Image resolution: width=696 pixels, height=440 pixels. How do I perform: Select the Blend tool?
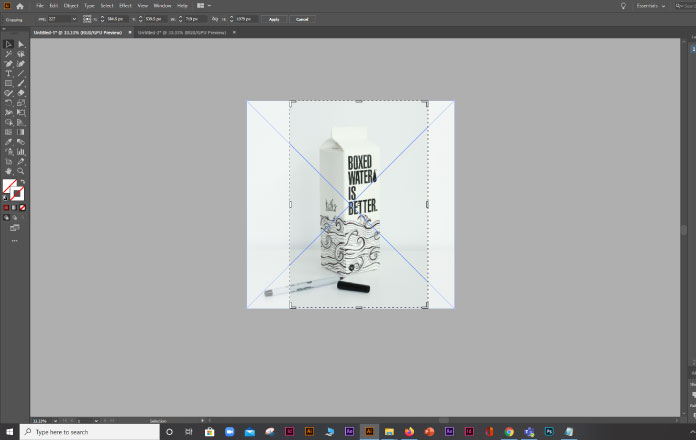[x=21, y=142]
